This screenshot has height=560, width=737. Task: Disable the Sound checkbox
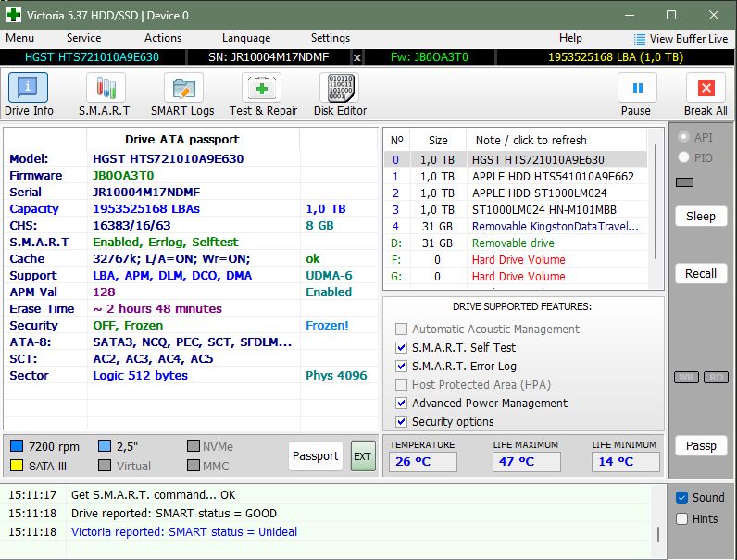[x=681, y=497]
